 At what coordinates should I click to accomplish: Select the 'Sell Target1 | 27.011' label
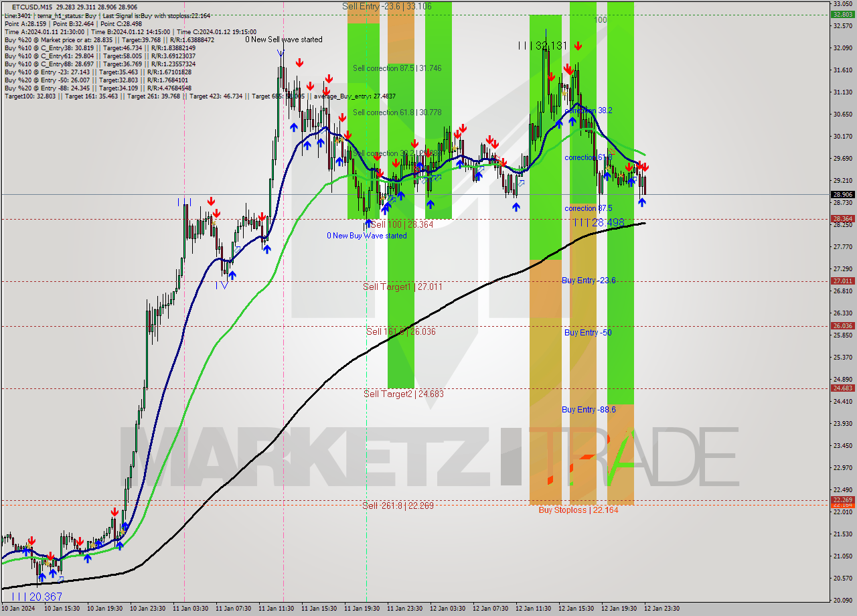(402, 287)
